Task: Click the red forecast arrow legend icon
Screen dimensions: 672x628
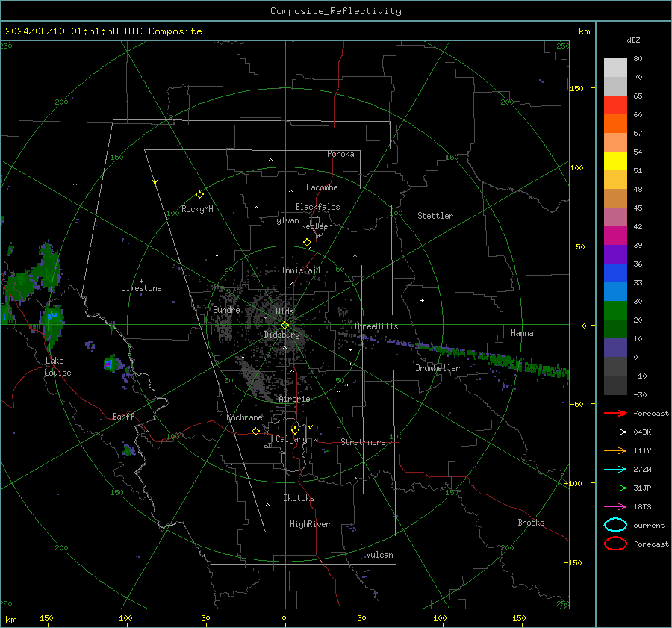Action: tap(615, 413)
